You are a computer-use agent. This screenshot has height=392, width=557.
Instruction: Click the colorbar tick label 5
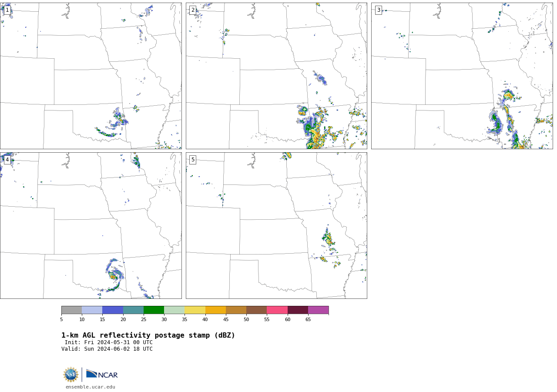pos(61,320)
